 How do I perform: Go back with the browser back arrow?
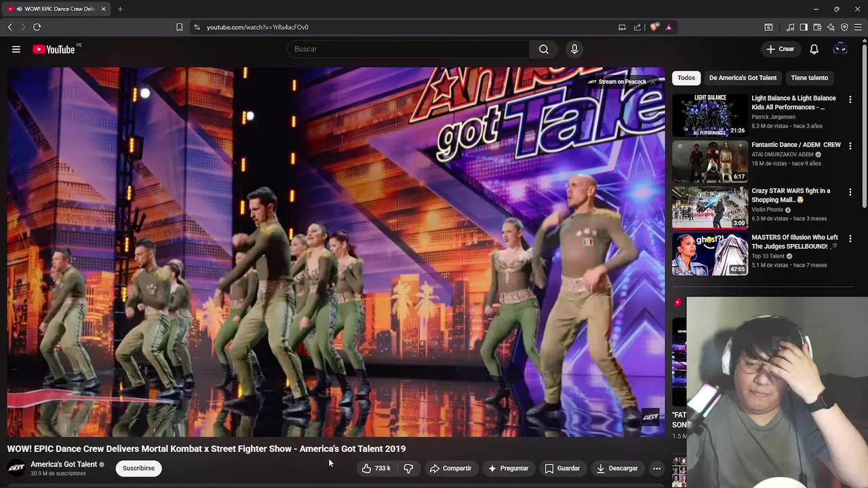pyautogui.click(x=10, y=27)
